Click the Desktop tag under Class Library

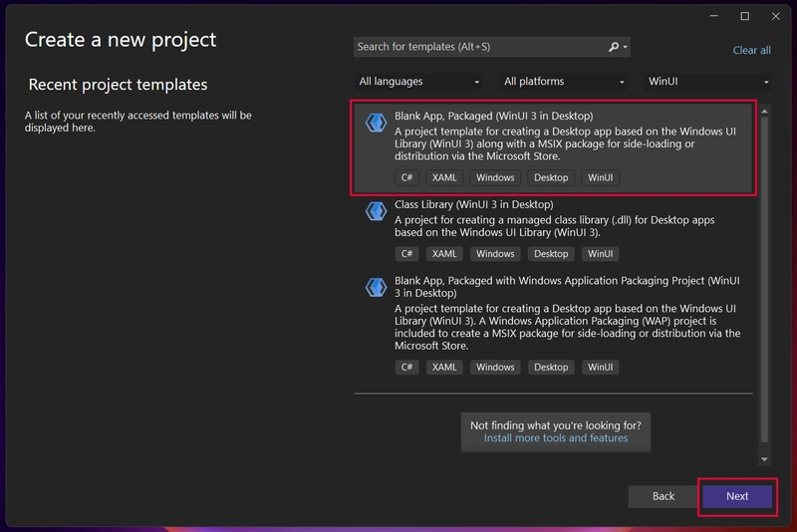point(551,254)
